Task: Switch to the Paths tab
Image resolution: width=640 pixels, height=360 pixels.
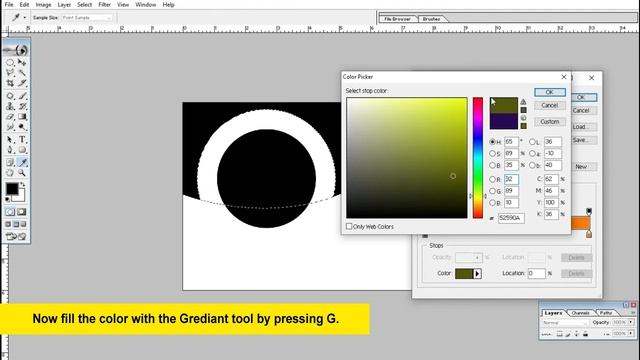Action: 606,313
